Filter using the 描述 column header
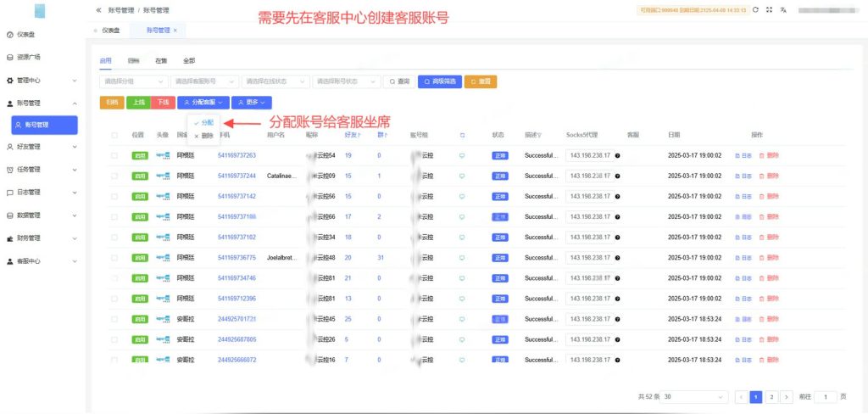 coord(533,135)
